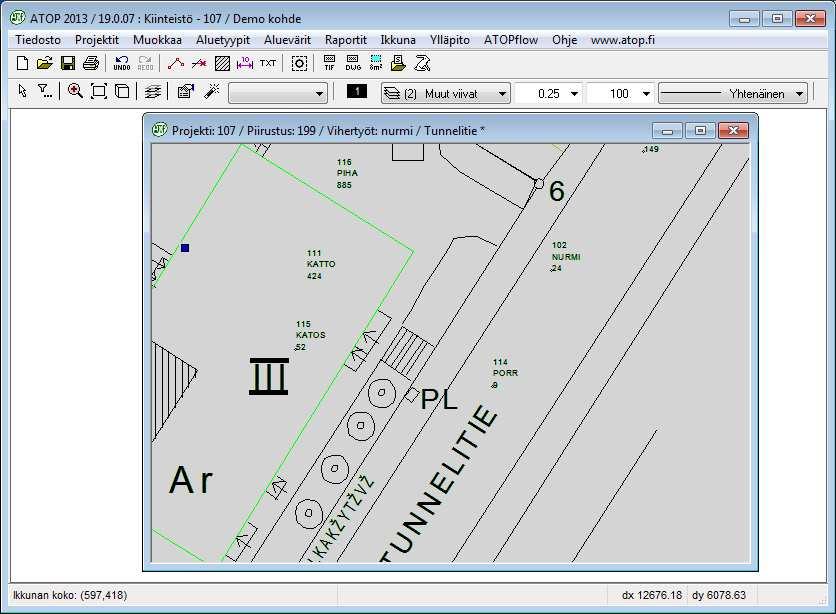Click the 111 KATTO 424 area label
The height and width of the screenshot is (614, 836).
(321, 264)
